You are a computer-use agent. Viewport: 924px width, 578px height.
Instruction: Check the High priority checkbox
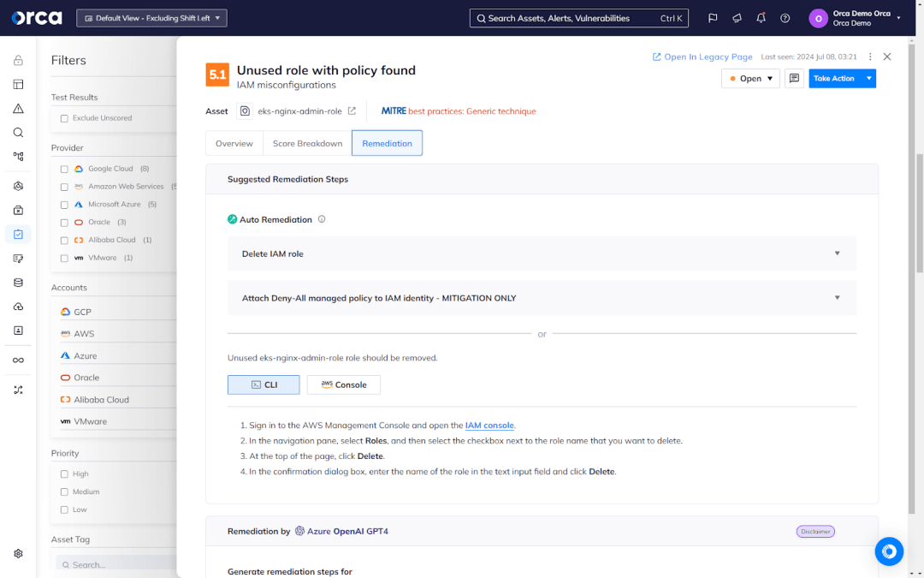(x=64, y=474)
